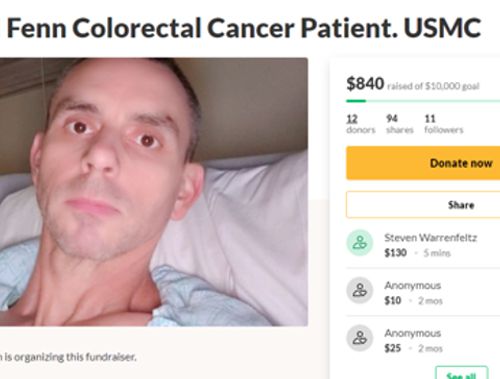Viewport: 500px width, 379px height.
Task: Click the 94 shares count
Action: pos(400,124)
